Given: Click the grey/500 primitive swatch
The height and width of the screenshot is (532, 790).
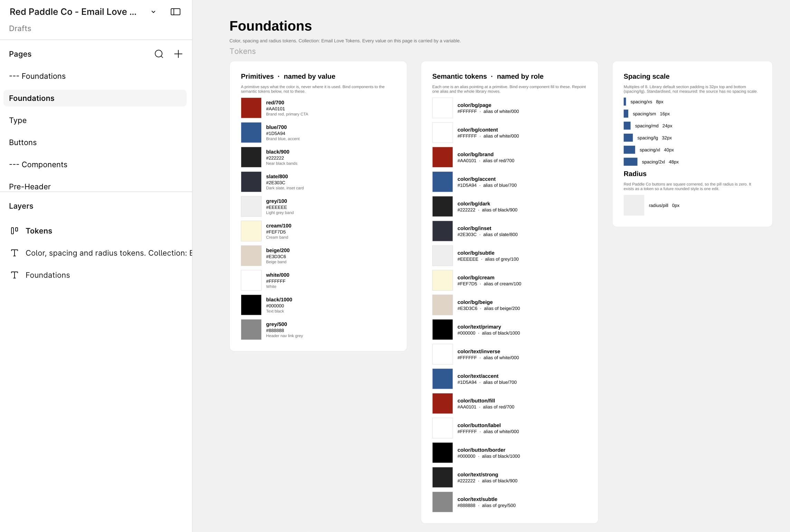Looking at the screenshot, I should [251, 330].
